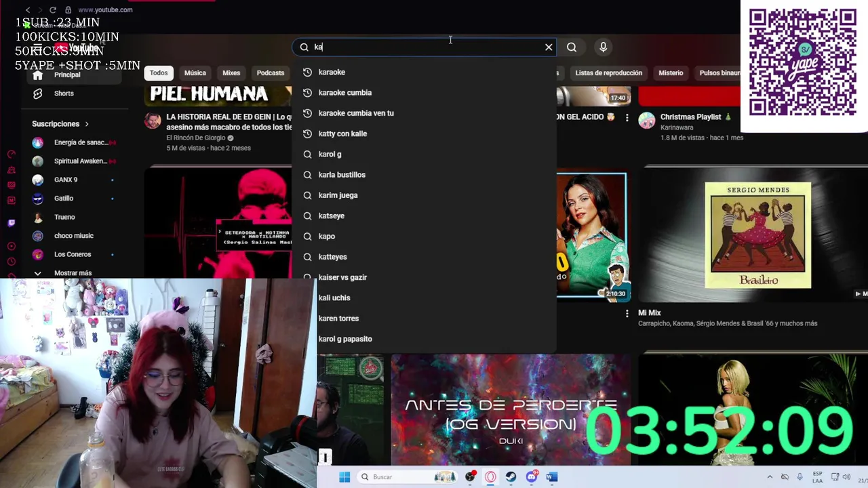Screen dimensions: 868x488
Task: Open the Windows Start menu
Action: 344,476
